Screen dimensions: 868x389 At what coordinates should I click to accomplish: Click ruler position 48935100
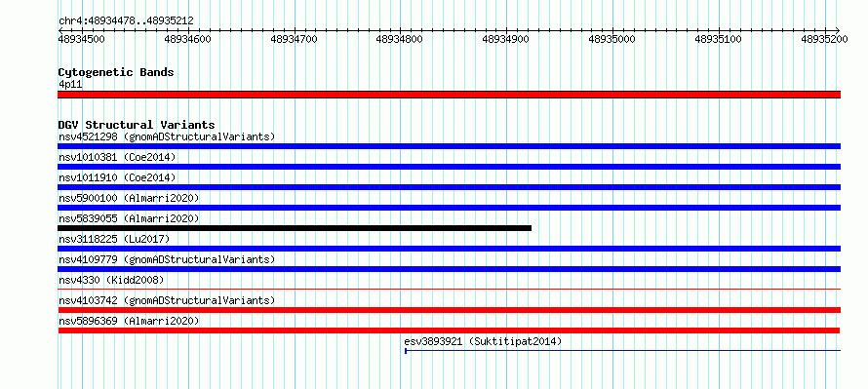(719, 39)
